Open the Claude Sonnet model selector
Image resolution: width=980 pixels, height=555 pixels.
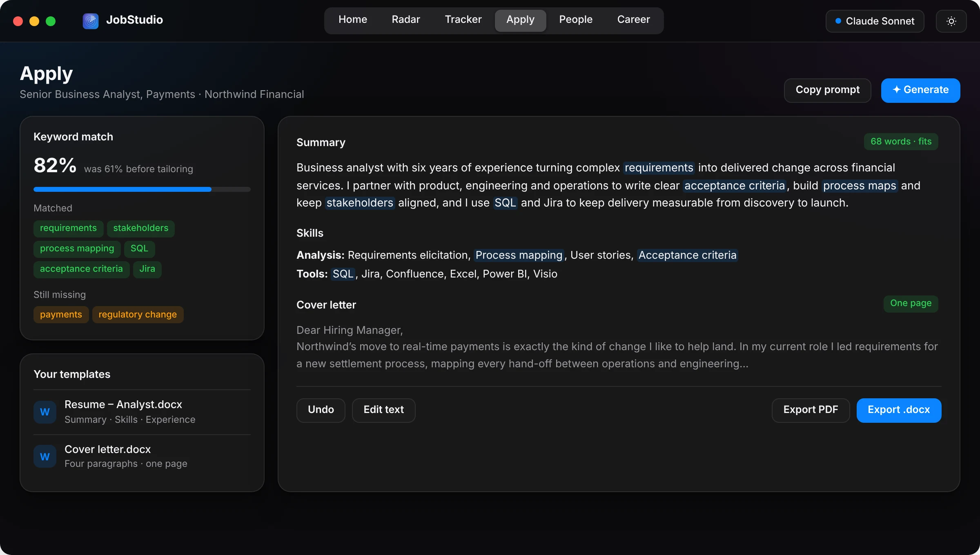tap(875, 21)
